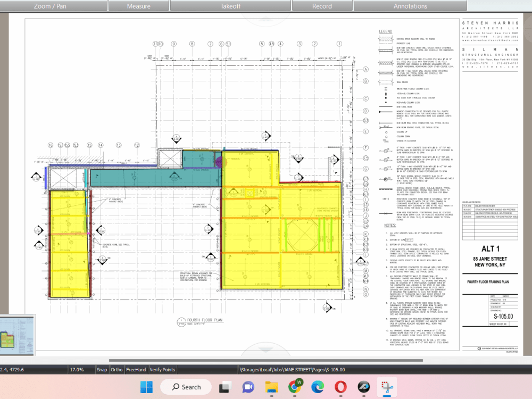This screenshot has height=399, width=532.
Task: Click the cursor coordinates readout 2.4, 4729.6
Action: [12, 370]
